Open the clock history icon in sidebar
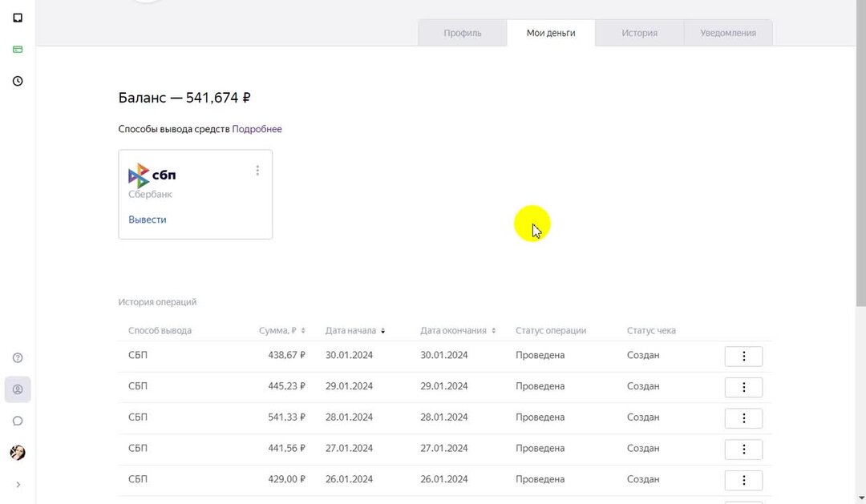866x504 pixels. 18,81
